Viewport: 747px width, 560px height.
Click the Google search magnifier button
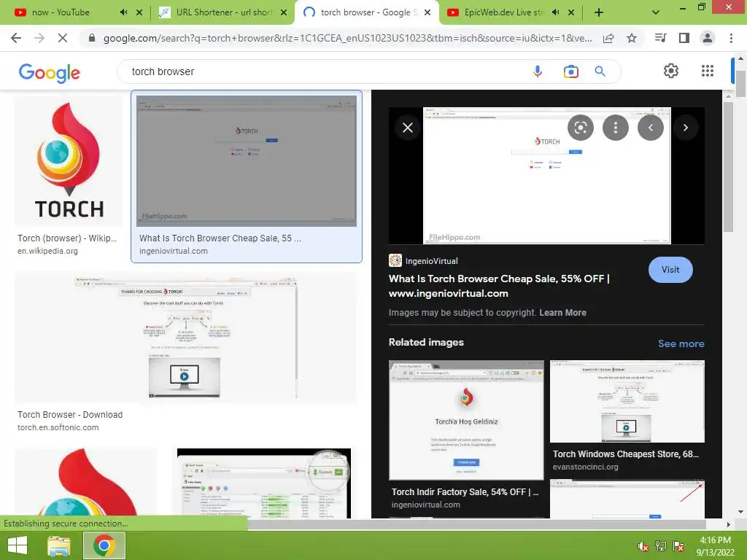(600, 71)
